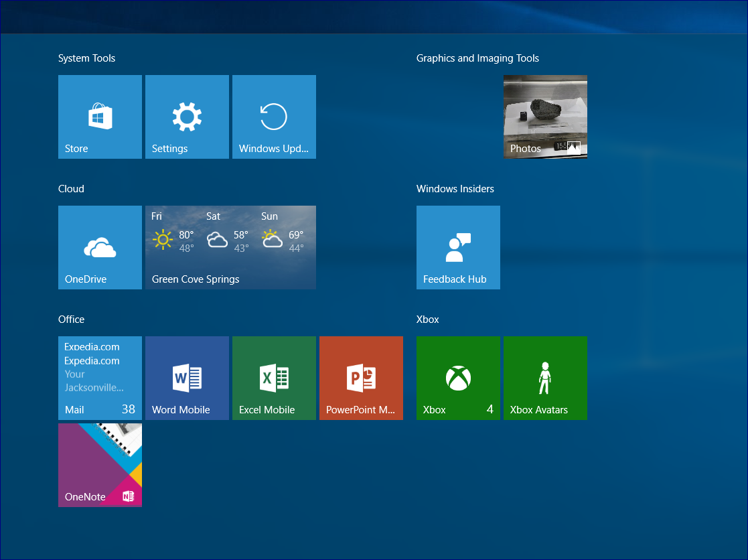Launch the Xbox Avatars tile
The image size is (748, 560).
pyautogui.click(x=545, y=378)
